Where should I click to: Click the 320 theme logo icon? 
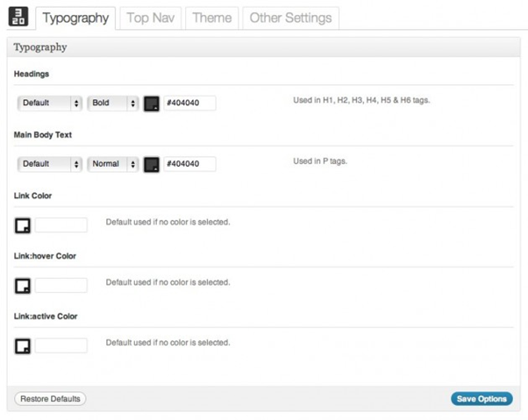[x=19, y=18]
